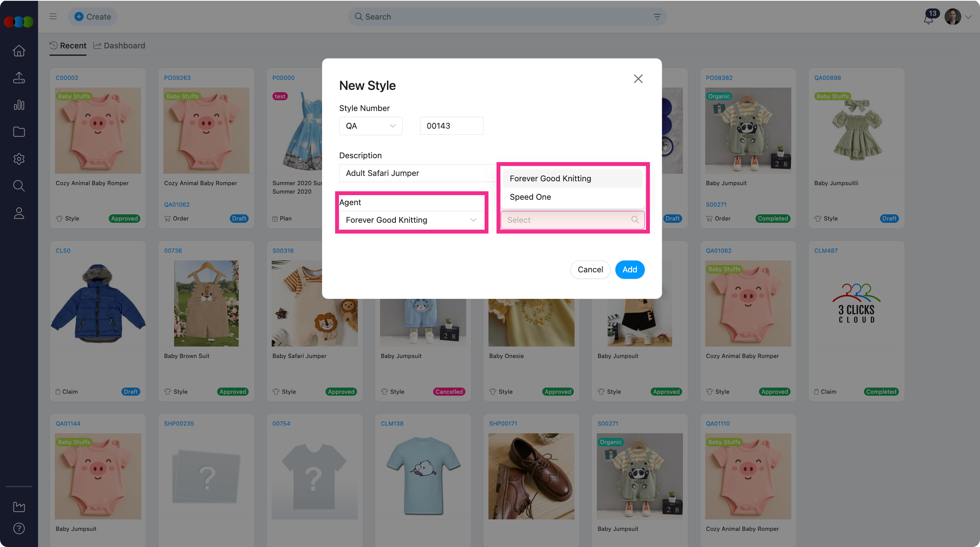Screen dimensions: 980x547
Task: Open the user profile icon in sidebar
Action: tap(19, 213)
